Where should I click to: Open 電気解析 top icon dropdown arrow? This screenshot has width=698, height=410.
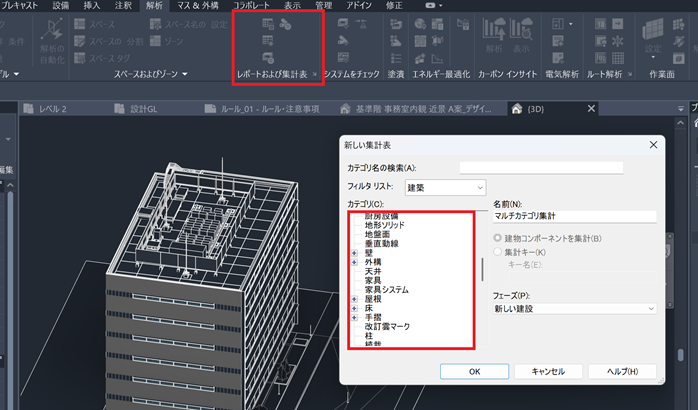point(571,24)
